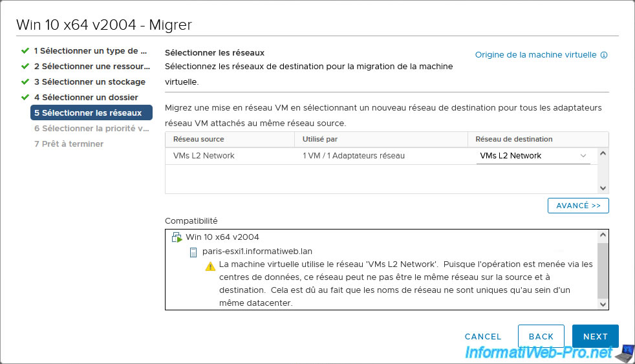Go to step 4 Sélectionner un dossier
Image resolution: width=635 pixels, height=364 pixels.
click(86, 97)
